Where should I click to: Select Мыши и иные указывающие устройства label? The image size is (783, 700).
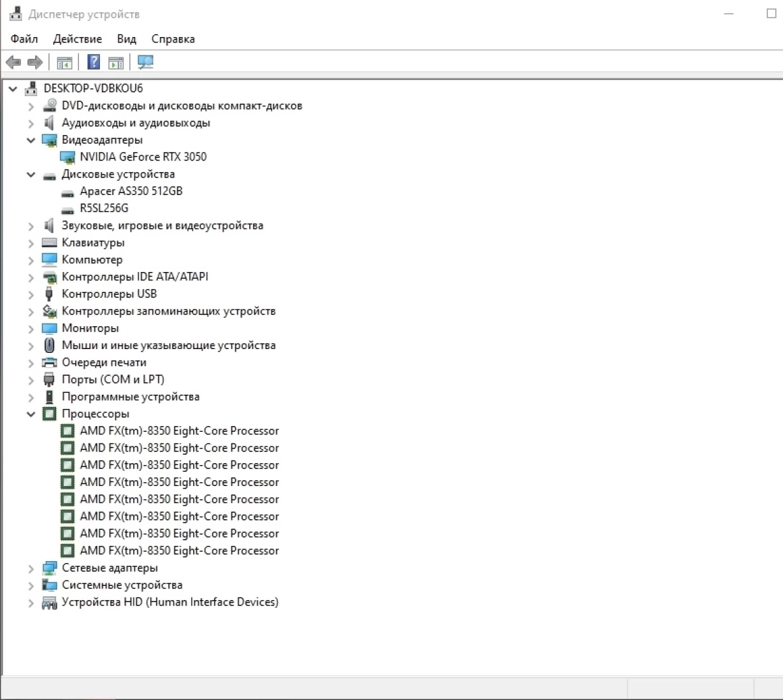168,345
